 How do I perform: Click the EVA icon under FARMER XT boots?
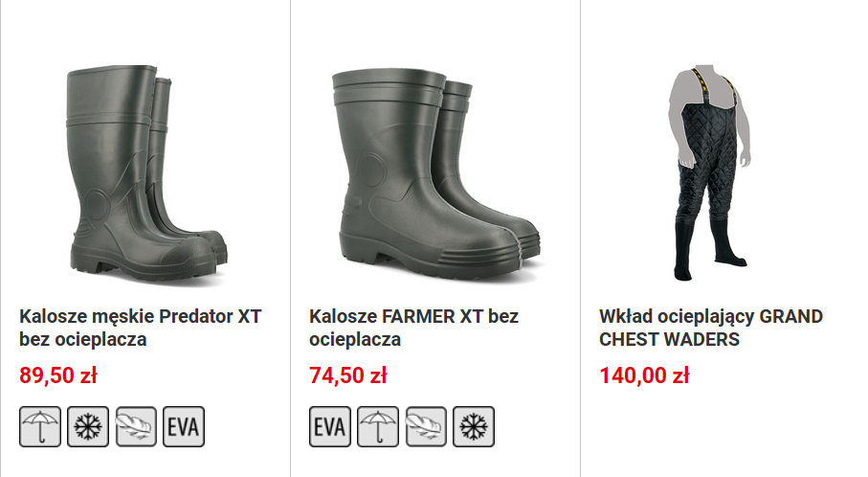[x=330, y=426]
